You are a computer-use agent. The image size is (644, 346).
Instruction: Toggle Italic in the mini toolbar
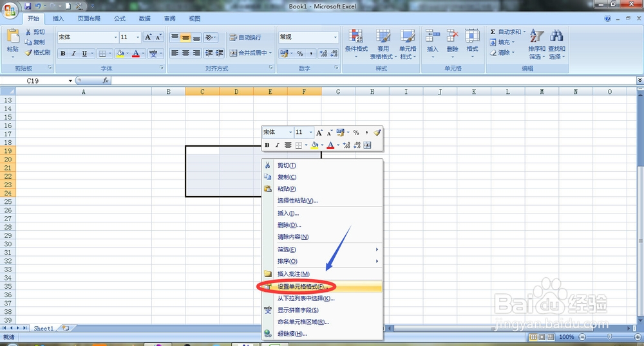(277, 145)
